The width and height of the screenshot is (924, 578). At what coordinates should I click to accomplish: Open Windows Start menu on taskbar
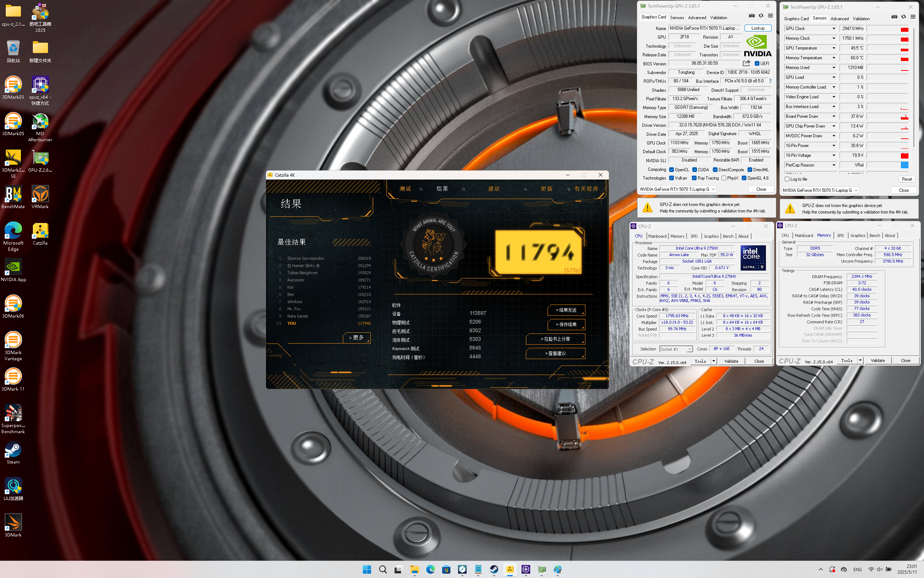point(367,569)
